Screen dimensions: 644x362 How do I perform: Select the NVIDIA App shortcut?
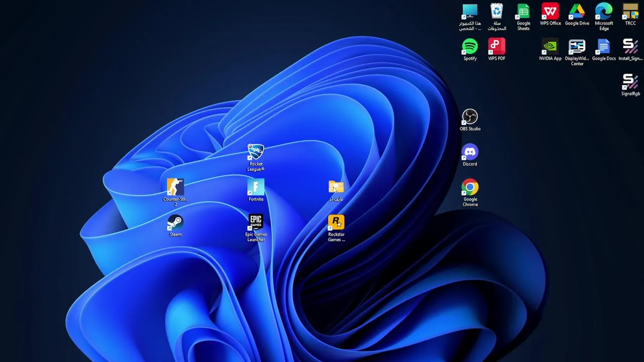[x=550, y=49]
